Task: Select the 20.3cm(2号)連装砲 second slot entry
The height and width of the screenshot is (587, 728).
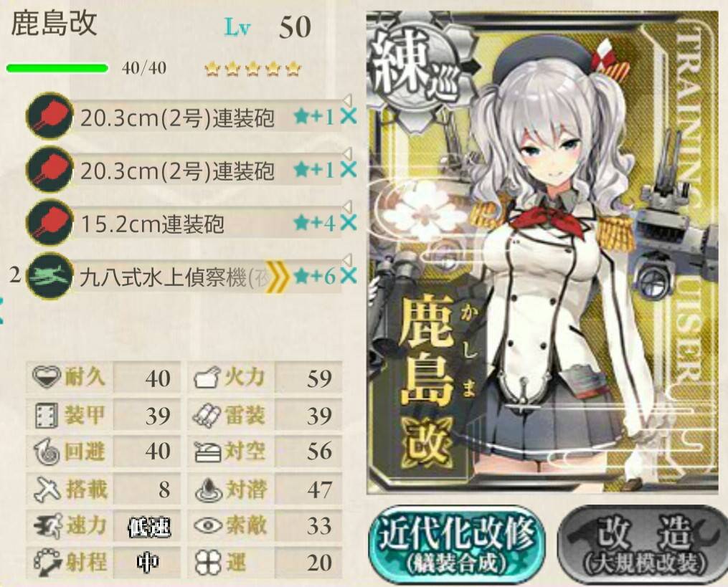Action: click(207, 171)
